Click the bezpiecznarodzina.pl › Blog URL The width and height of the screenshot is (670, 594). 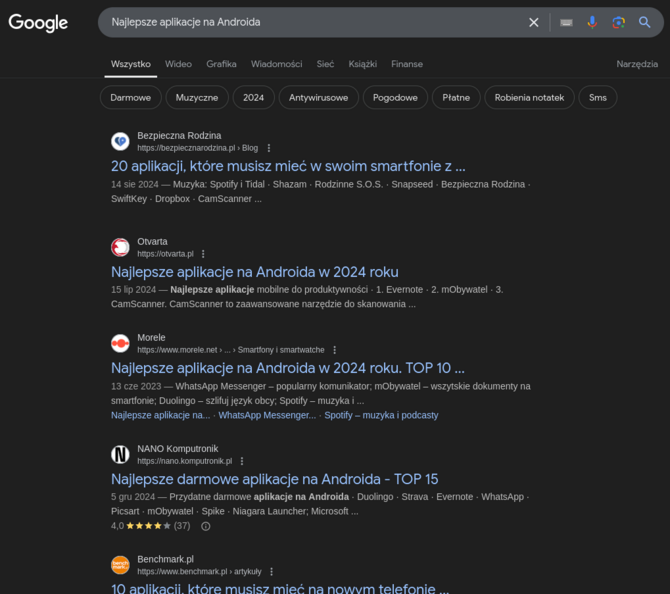coord(197,148)
